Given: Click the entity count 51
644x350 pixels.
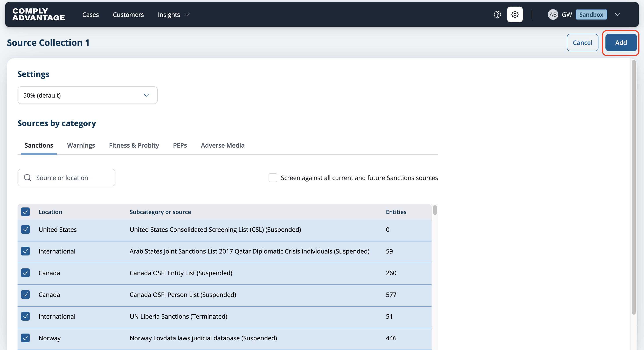Looking at the screenshot, I should [x=389, y=316].
